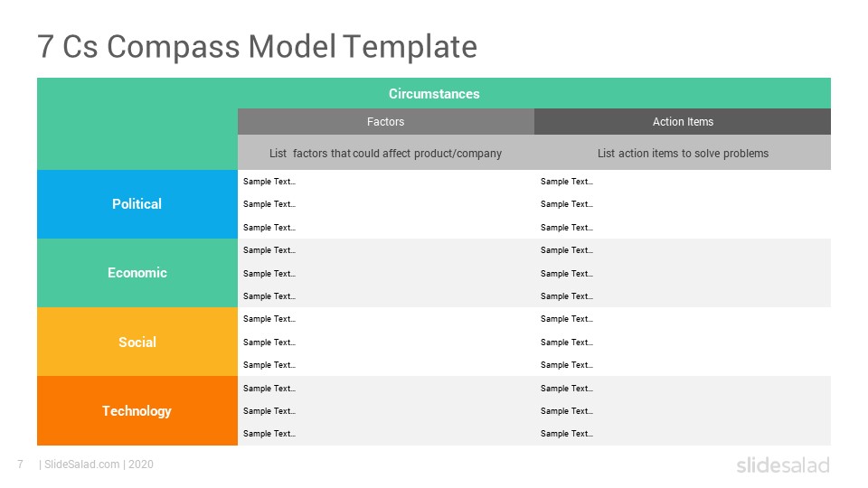Select the yellow Social category cell
868x488 pixels.
click(137, 342)
